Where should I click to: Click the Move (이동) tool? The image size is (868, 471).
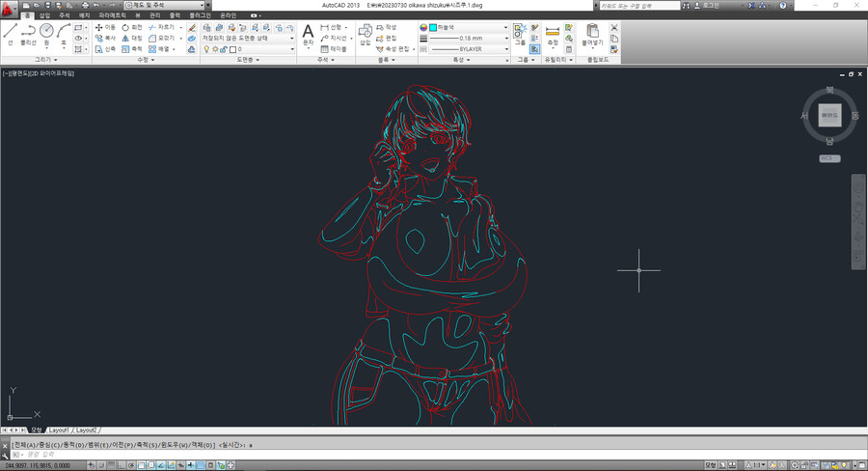click(104, 27)
